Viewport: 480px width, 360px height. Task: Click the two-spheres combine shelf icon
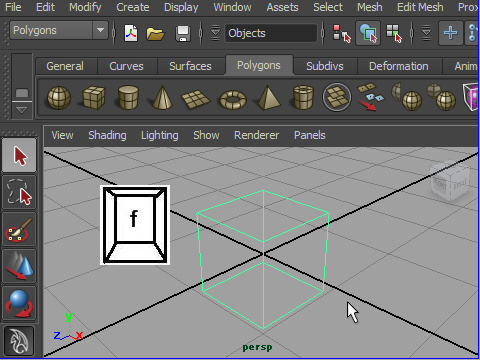407,97
